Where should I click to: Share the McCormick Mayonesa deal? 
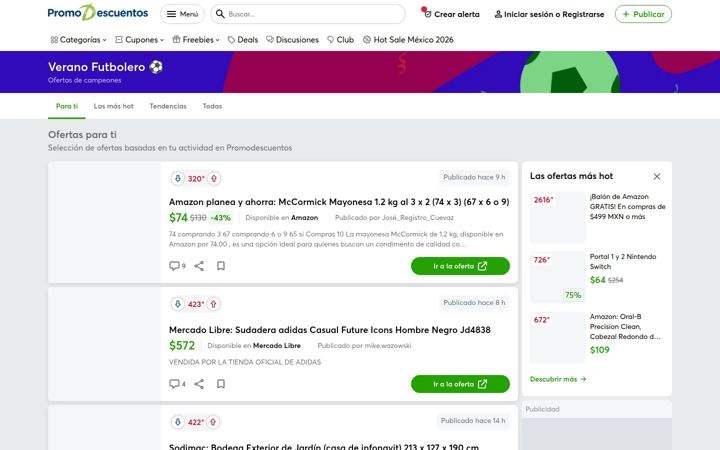click(199, 266)
